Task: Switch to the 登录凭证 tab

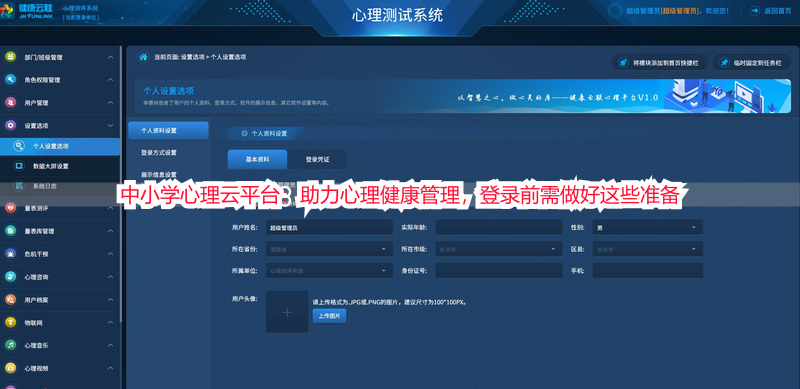Action: (317, 159)
